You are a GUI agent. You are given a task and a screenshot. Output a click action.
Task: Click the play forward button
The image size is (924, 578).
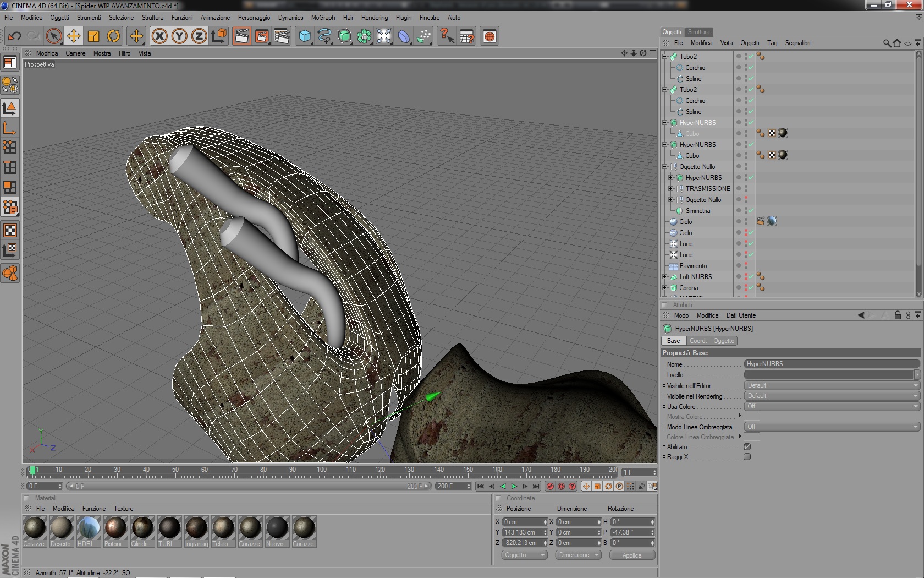[x=514, y=487]
